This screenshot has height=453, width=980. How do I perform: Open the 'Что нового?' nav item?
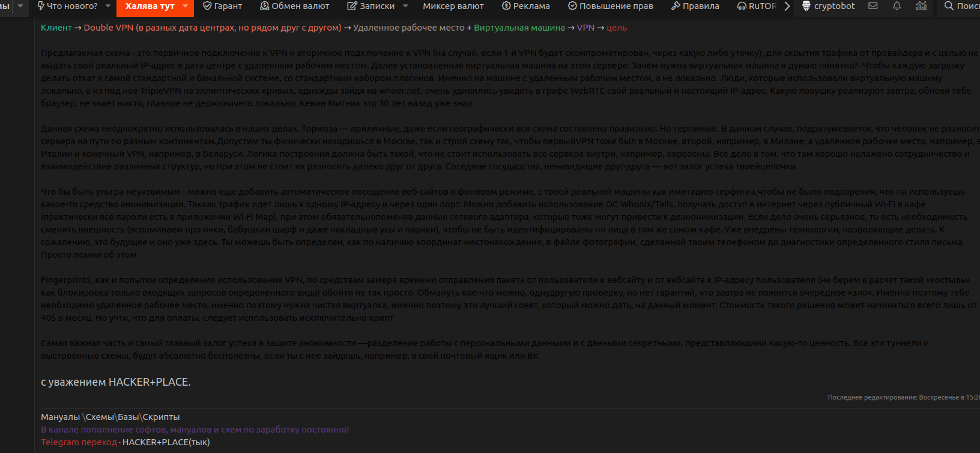click(x=67, y=6)
